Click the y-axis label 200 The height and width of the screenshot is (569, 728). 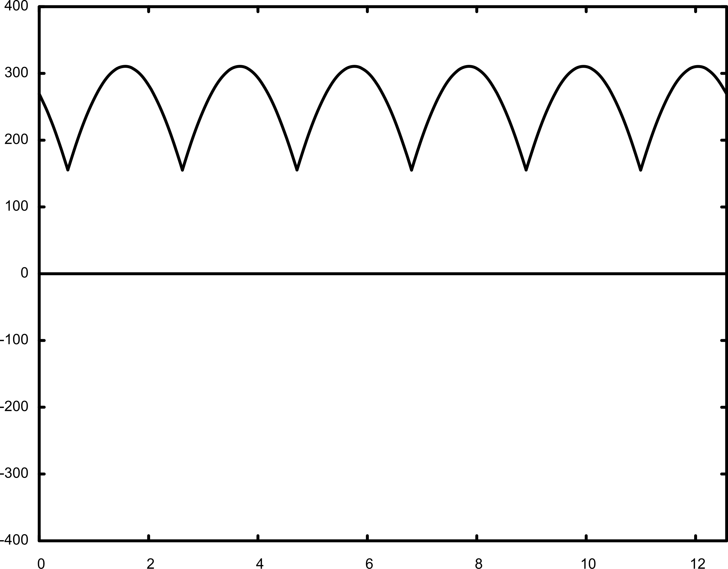[x=16, y=140]
